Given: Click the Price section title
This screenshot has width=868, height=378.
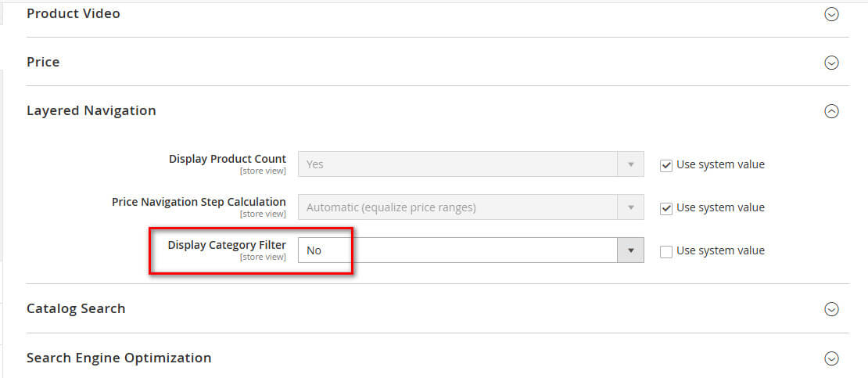Looking at the screenshot, I should pos(43,62).
